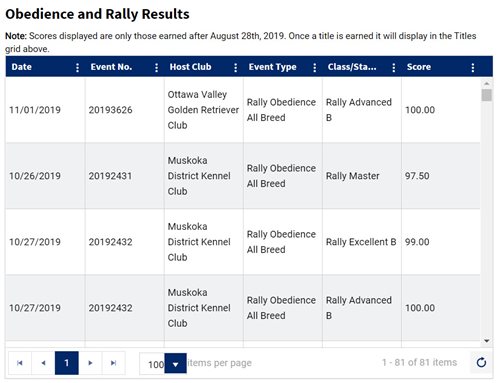Open the Date column menu icon
This screenshot has height=383, width=500.
click(77, 68)
